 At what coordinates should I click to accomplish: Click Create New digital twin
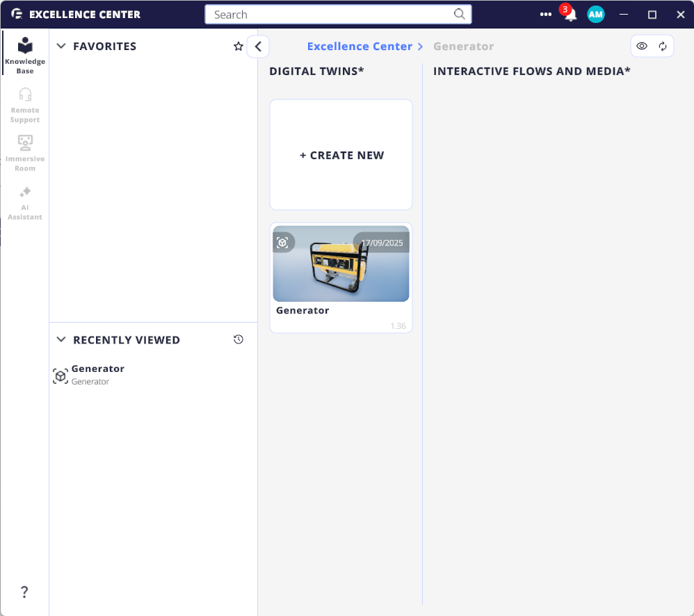(x=341, y=155)
